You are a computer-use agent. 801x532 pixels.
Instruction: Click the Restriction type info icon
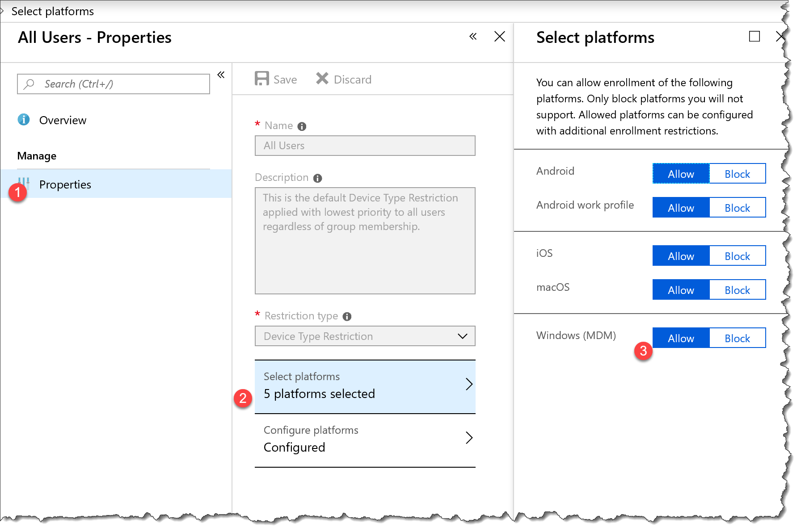(347, 317)
